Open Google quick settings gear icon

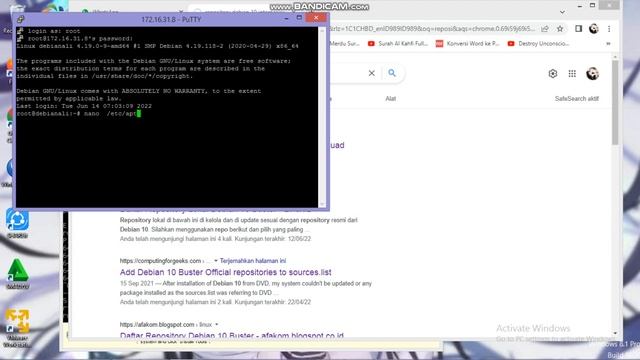tap(553, 73)
